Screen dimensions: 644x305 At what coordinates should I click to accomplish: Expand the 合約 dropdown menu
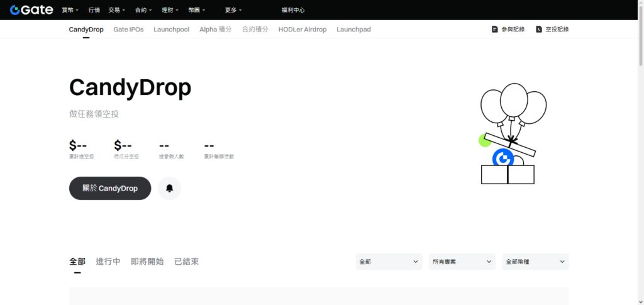(x=144, y=10)
